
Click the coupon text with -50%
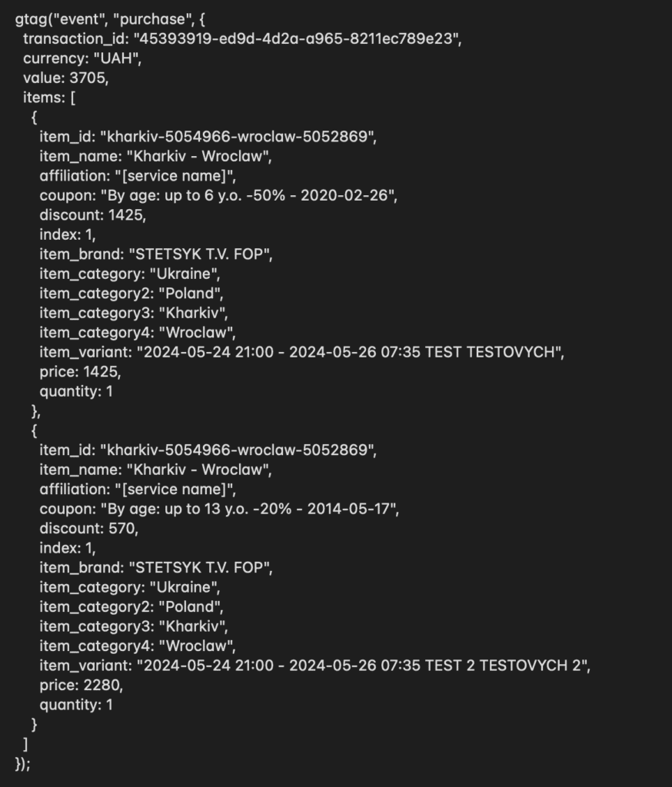click(x=247, y=195)
